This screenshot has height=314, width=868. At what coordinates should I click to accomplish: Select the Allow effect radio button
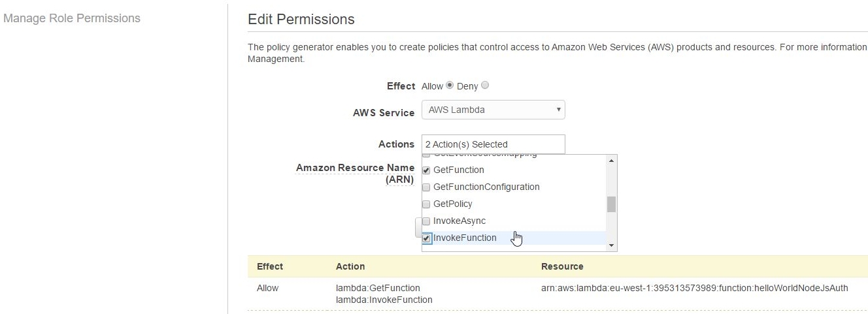(x=449, y=86)
